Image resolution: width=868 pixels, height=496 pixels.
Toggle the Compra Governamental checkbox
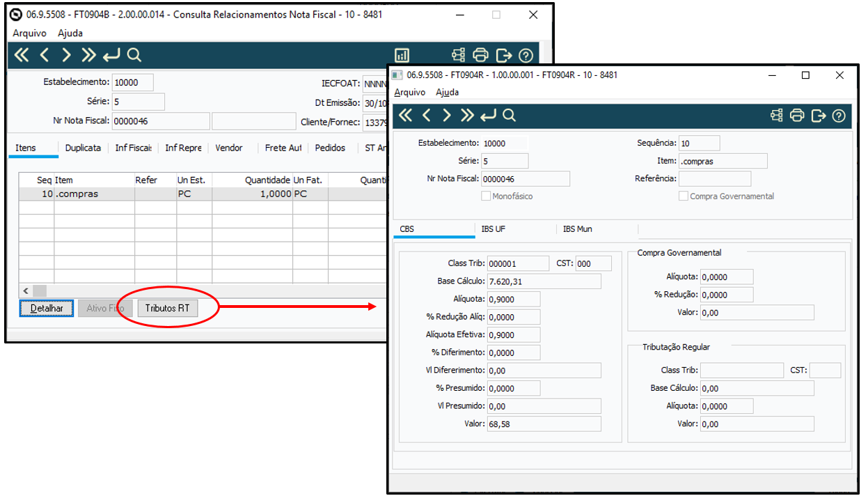pos(684,196)
